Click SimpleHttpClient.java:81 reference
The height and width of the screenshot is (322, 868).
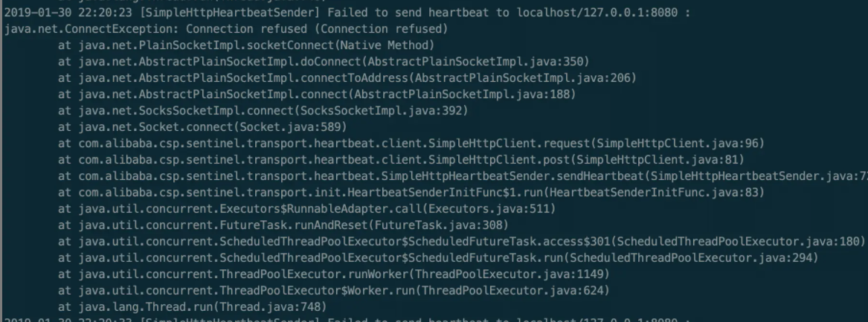[x=658, y=160]
